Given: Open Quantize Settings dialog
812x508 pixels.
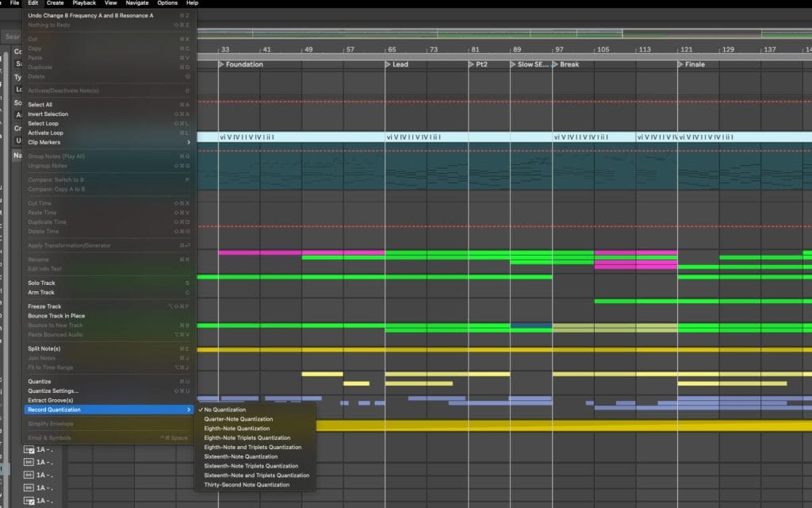Looking at the screenshot, I should (x=53, y=391).
